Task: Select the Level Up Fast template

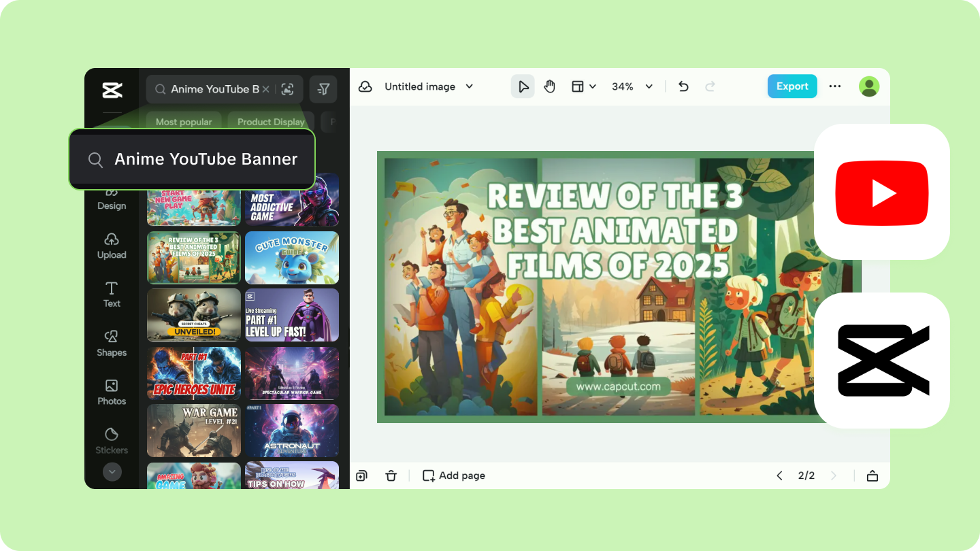Action: pos(292,315)
